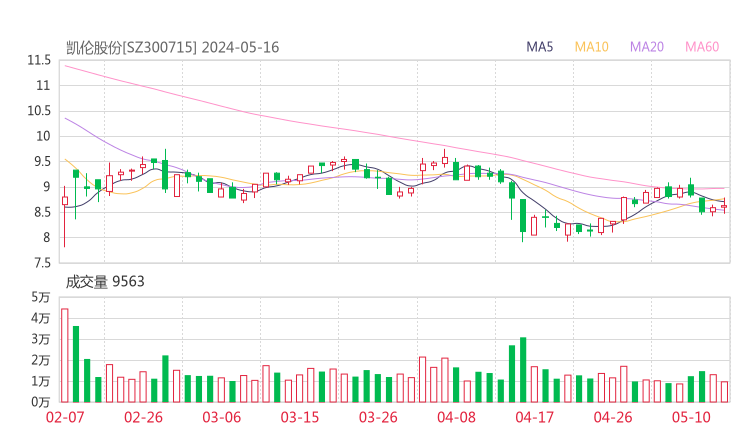Click the 成交量 9563 volume label

(105, 282)
